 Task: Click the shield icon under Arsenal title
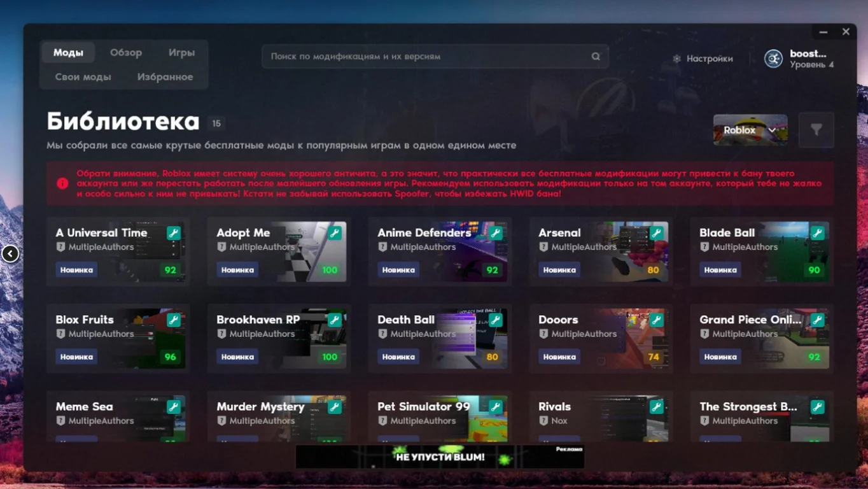(x=543, y=247)
